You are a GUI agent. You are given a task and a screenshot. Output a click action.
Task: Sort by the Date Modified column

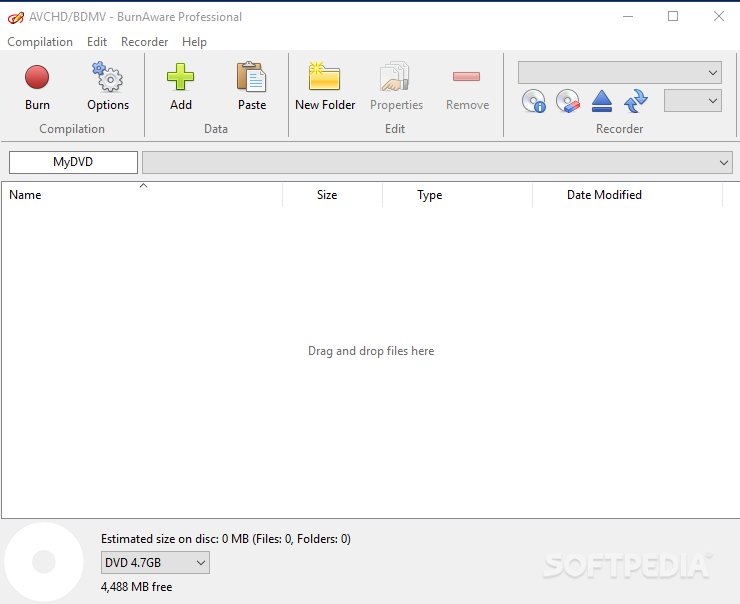tap(627, 195)
